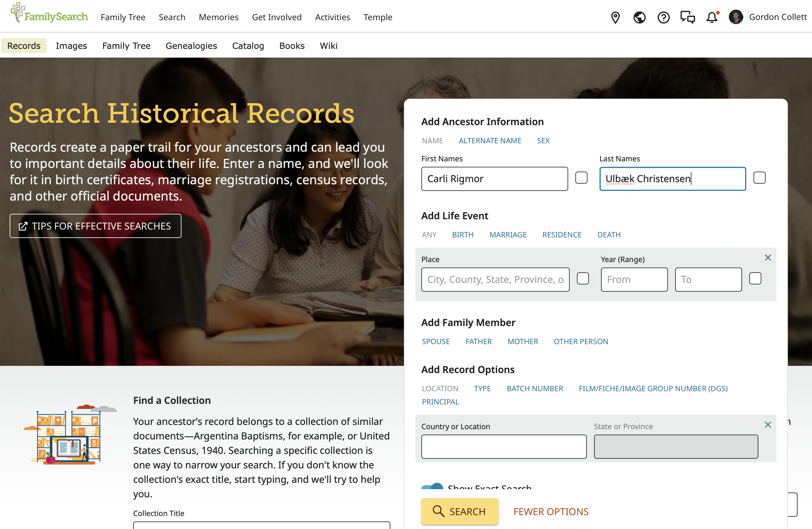Click the FamilySearch tree logo
Image resolution: width=812 pixels, height=529 pixels.
click(18, 12)
